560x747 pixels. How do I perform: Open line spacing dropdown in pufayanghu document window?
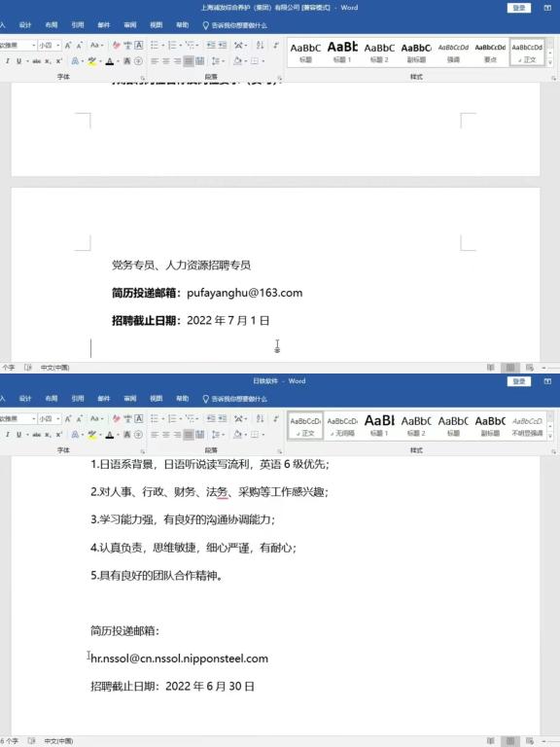click(218, 61)
